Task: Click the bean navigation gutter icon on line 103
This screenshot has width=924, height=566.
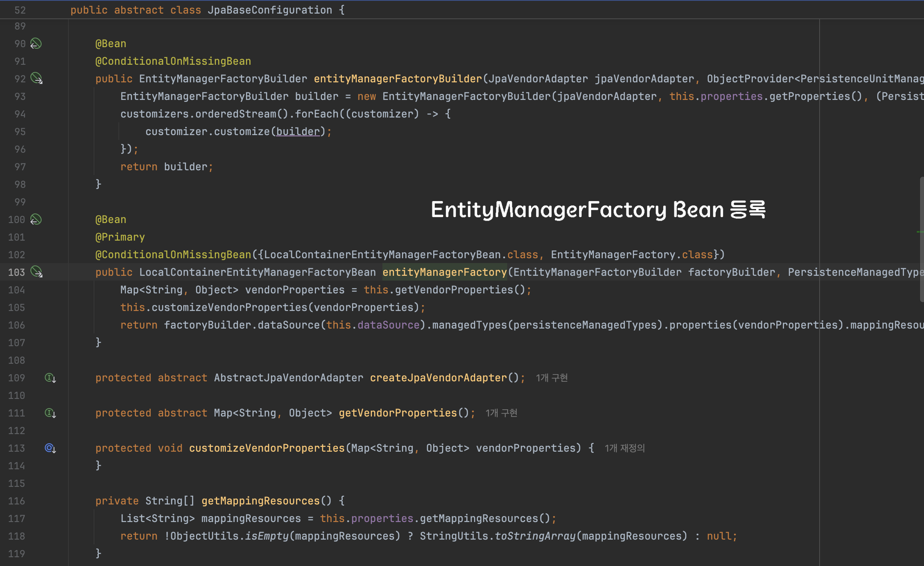Action: pos(36,272)
